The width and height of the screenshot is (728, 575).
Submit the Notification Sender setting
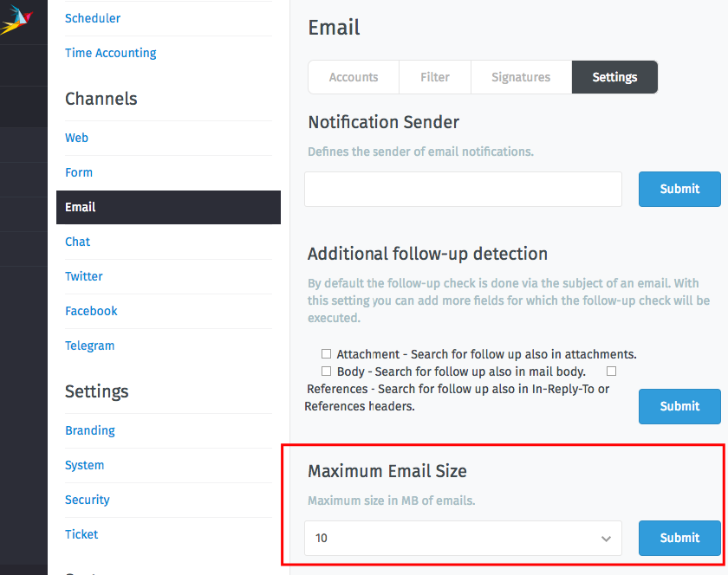coord(679,189)
